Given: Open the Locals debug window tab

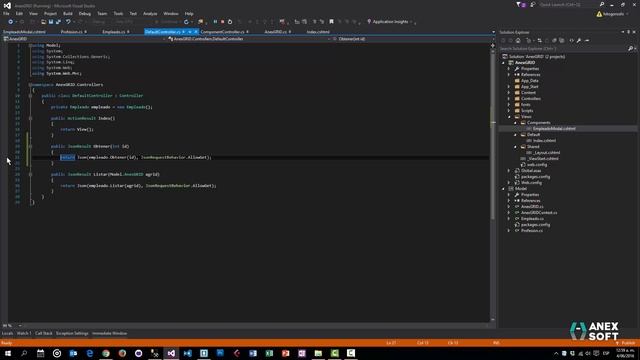Looking at the screenshot, I should point(7,333).
